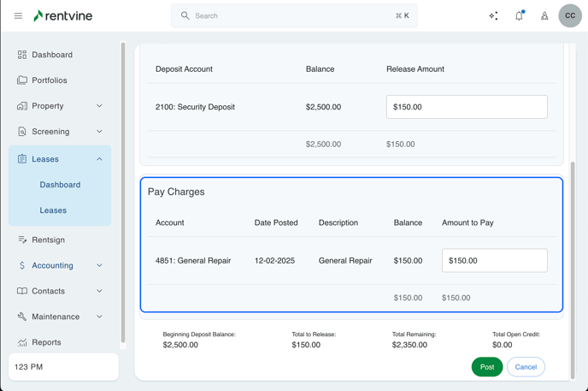Select the Leases submenu item

53,210
